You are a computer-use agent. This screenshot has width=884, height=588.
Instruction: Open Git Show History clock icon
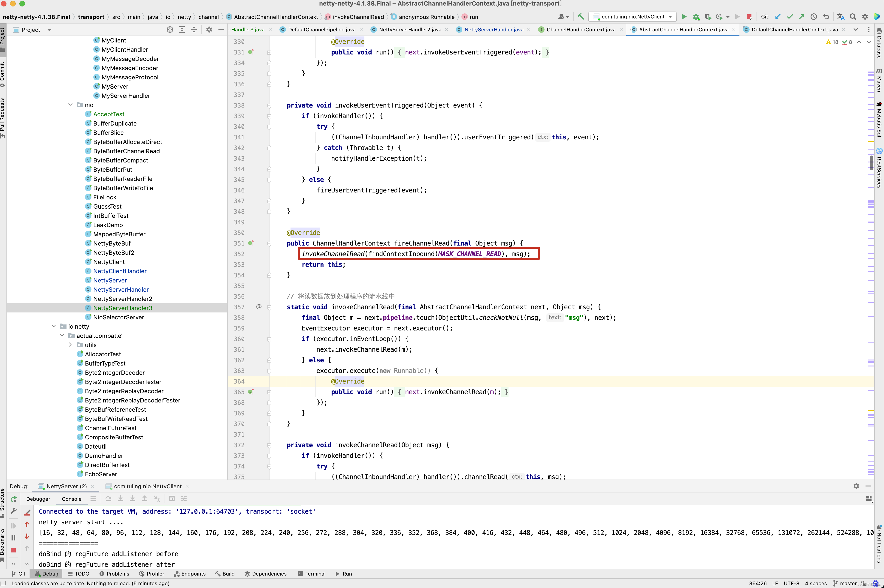[x=814, y=17]
